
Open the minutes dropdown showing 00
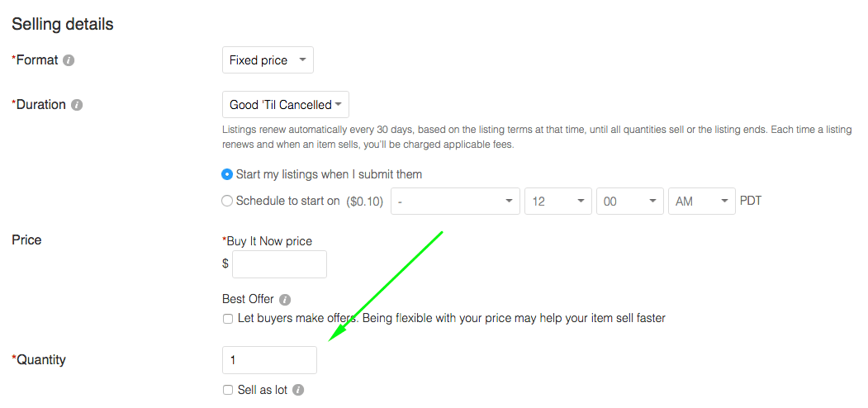tap(630, 201)
